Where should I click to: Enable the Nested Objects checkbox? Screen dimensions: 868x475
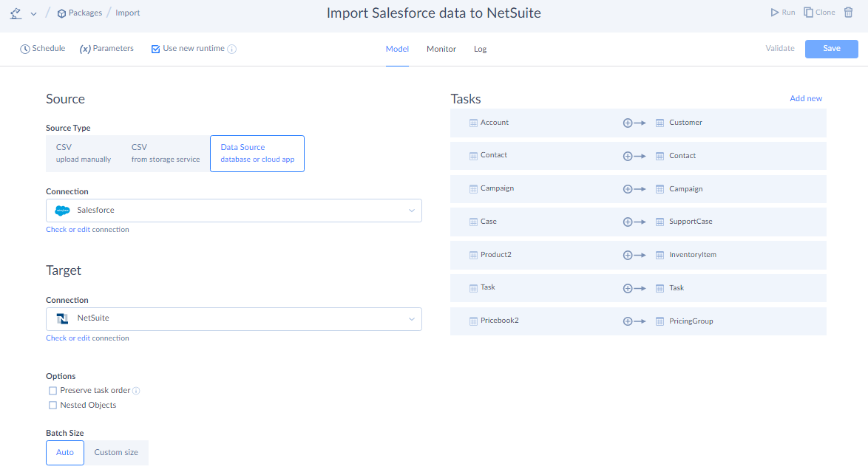click(x=52, y=406)
